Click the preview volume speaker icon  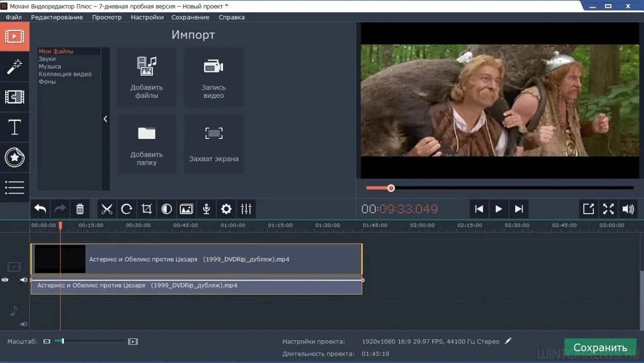(628, 209)
